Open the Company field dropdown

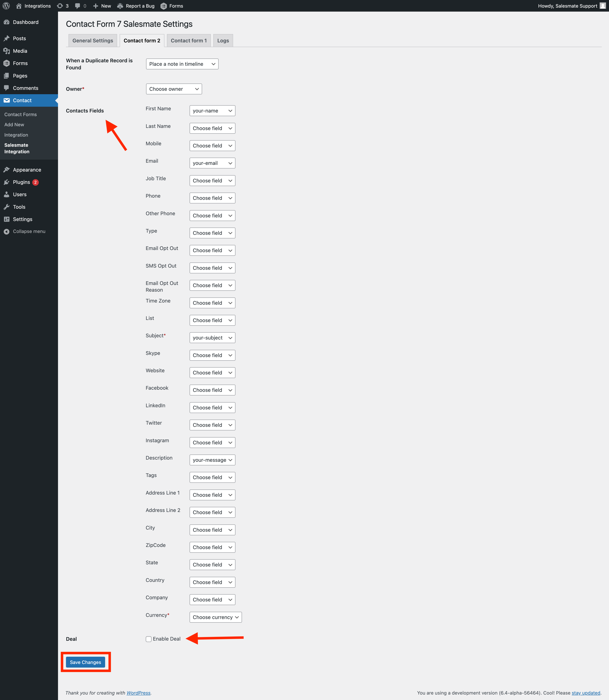tap(212, 599)
